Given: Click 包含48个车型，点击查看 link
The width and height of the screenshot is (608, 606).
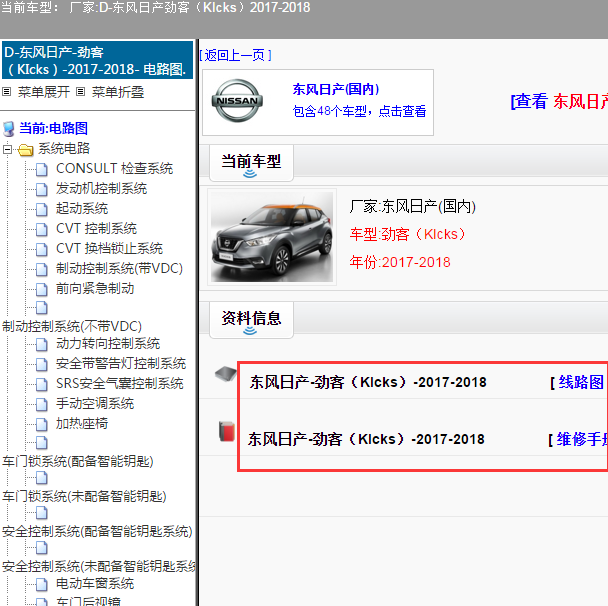Looking at the screenshot, I should [359, 112].
